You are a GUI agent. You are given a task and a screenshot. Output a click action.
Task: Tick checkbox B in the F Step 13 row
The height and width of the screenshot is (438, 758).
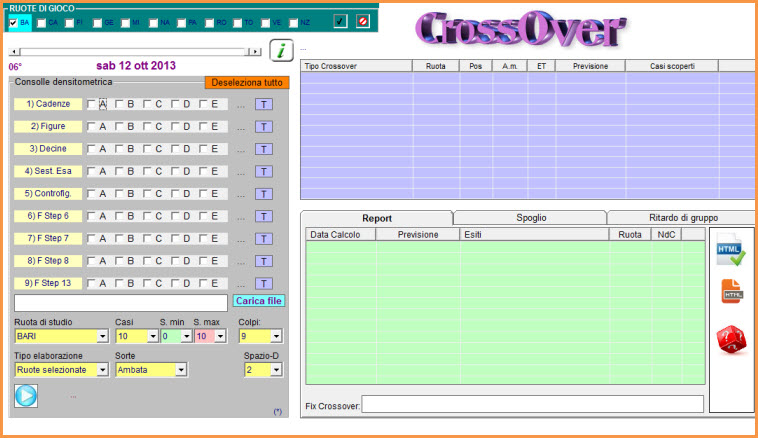pos(119,283)
